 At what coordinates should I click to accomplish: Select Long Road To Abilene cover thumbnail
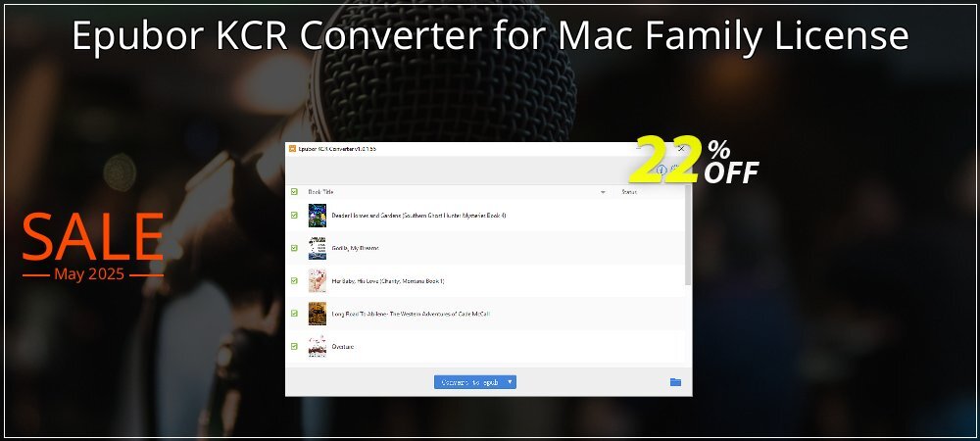(318, 314)
